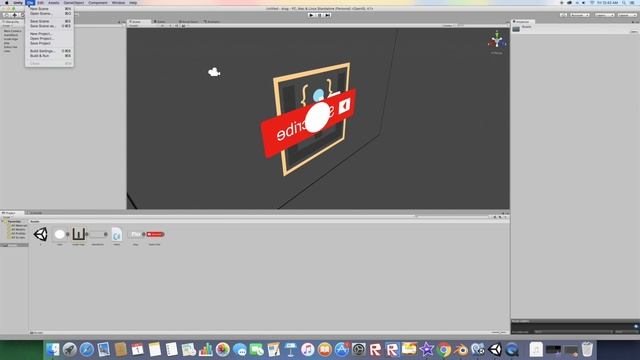Choose New Scene from File menu
Viewport: 640px width, 360px height.
pos(50,9)
